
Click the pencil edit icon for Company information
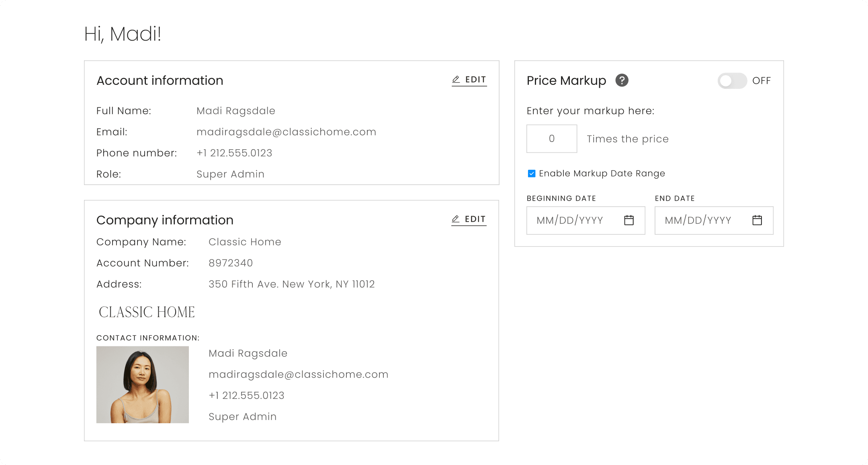point(455,219)
